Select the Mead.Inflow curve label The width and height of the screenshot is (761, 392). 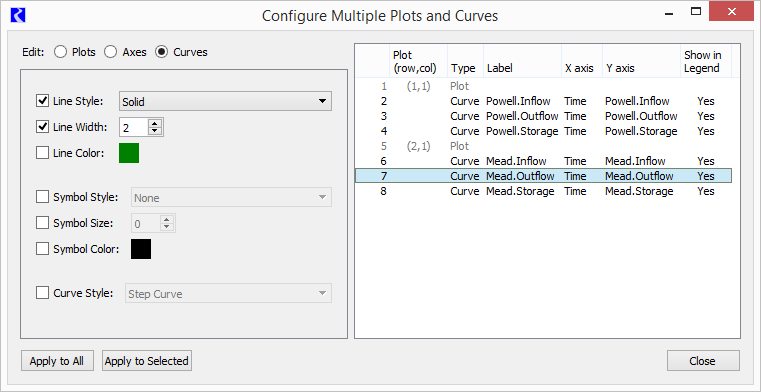[516, 161]
